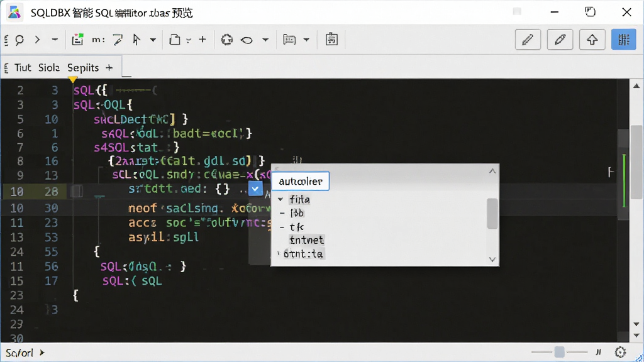Toggle the blue checkmark checkbox in the editor
644x362 pixels.
coord(255,189)
